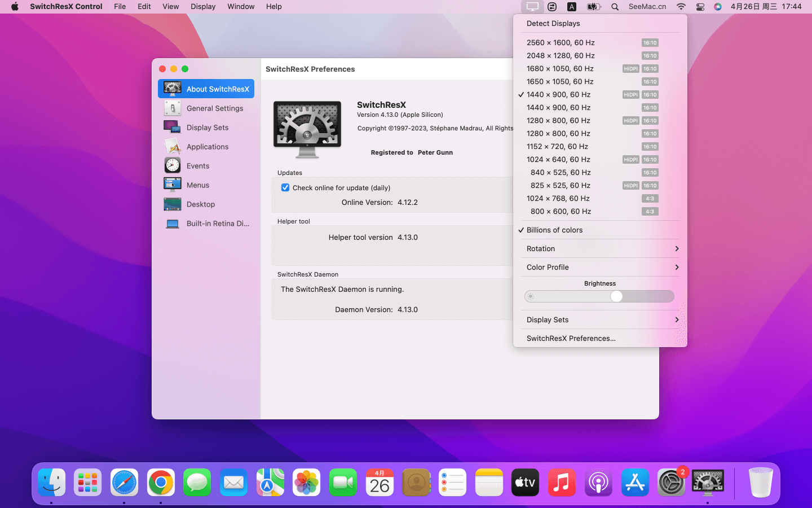Click SeeMac.cn in menu bar
Viewport: 812px width, 508px height.
pyautogui.click(x=647, y=7)
